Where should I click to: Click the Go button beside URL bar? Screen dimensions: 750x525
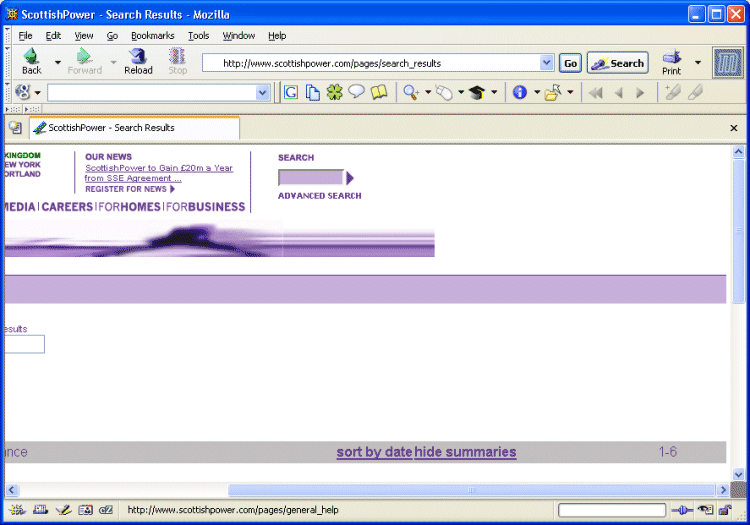(x=570, y=63)
